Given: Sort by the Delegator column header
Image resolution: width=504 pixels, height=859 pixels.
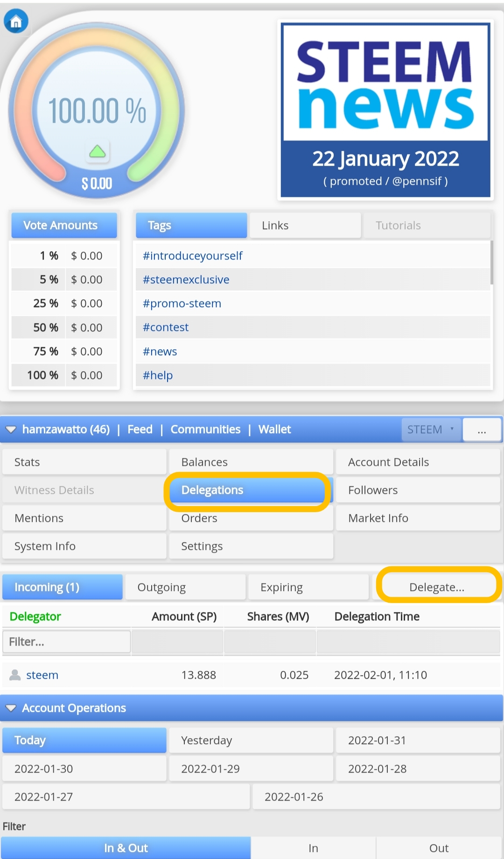Looking at the screenshot, I should point(35,617).
